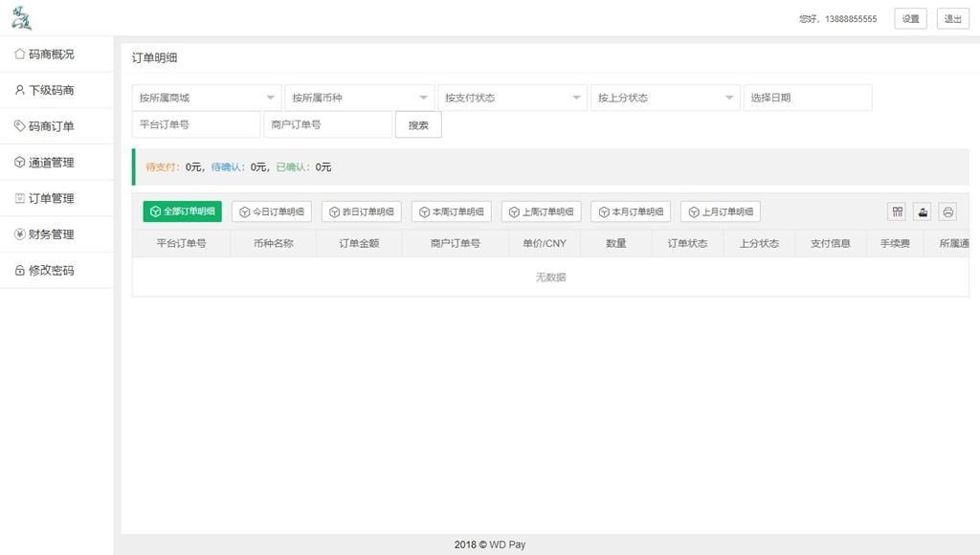This screenshot has width=980, height=555.
Task: Focus the 商户订单号 input field
Action: click(327, 124)
